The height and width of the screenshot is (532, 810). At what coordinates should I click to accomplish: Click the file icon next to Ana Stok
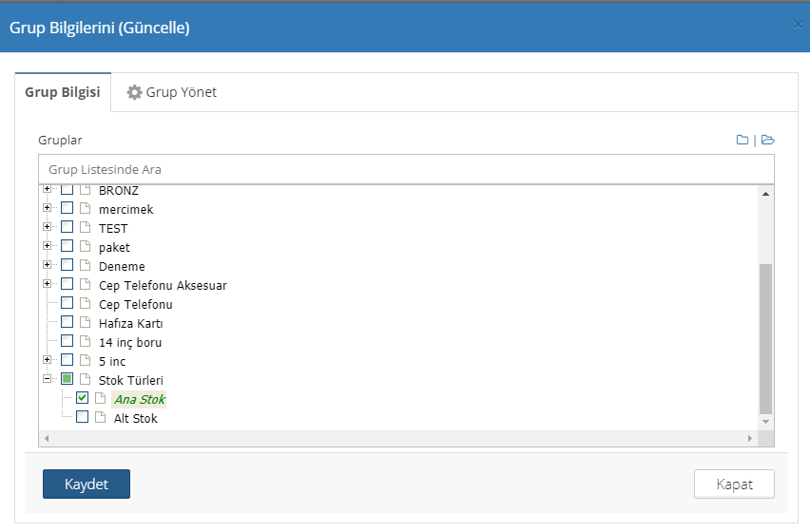100,399
